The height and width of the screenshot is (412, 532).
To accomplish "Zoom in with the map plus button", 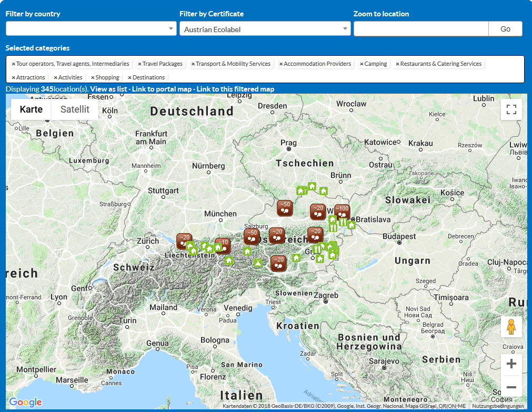I will (511, 364).
